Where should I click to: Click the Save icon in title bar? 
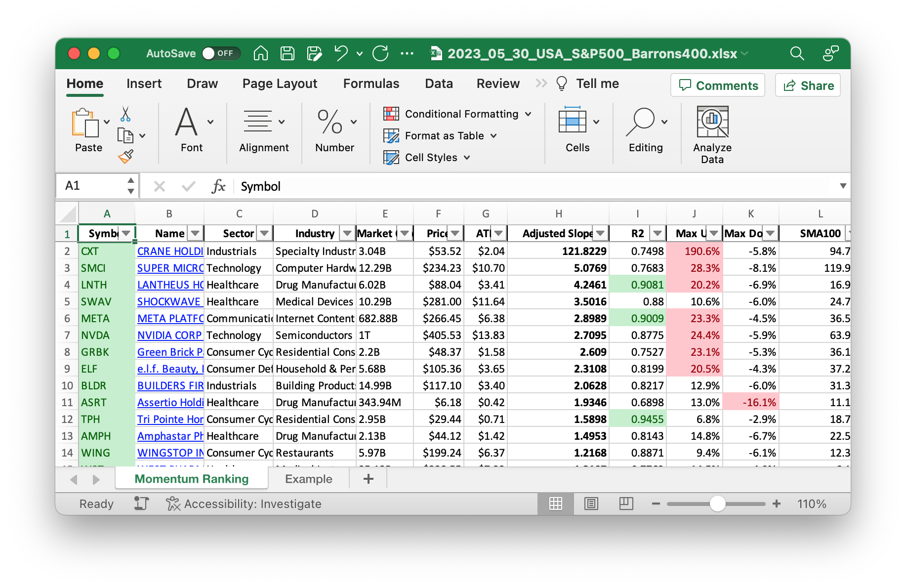click(288, 53)
